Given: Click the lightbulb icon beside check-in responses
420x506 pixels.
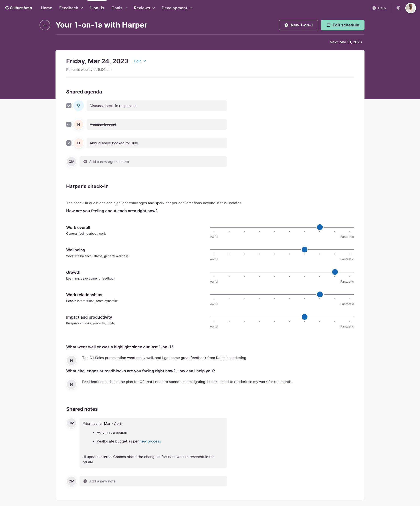Looking at the screenshot, I should coord(79,106).
